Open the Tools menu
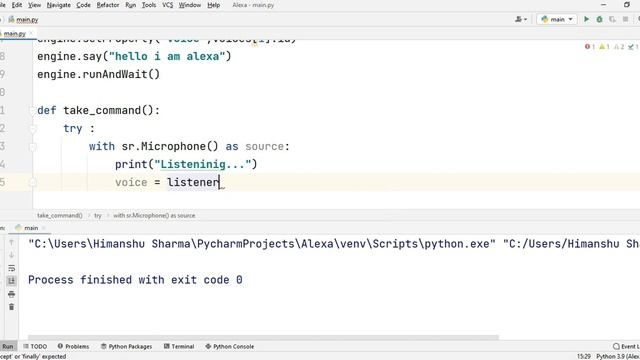This screenshot has height=360, width=640. 149,5
